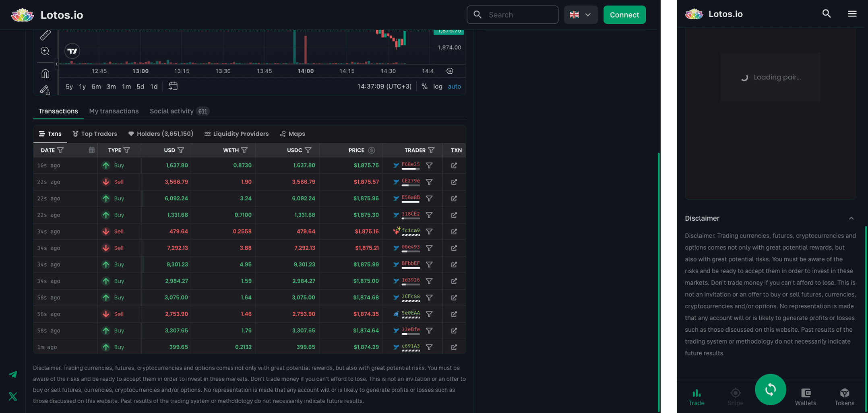Open the TRADER column filter
868x413 pixels.
tap(432, 150)
